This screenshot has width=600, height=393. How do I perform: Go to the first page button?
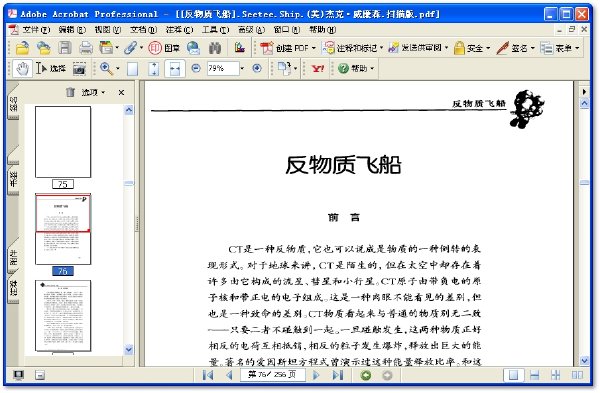click(208, 375)
